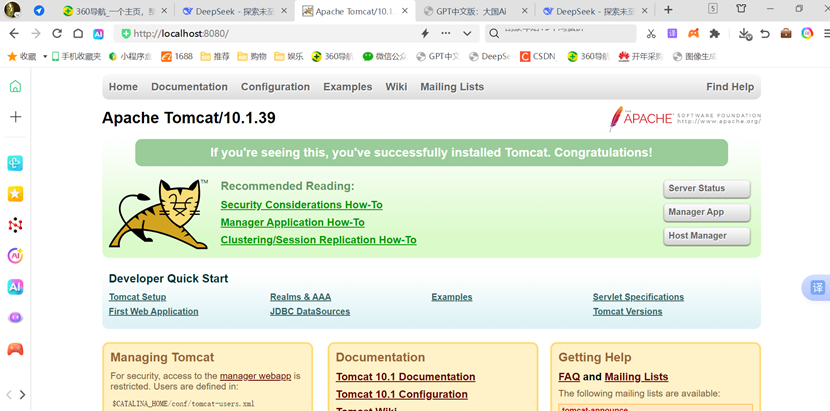Open the blue AI square sidebar icon
The image size is (830, 411).
click(x=15, y=287)
